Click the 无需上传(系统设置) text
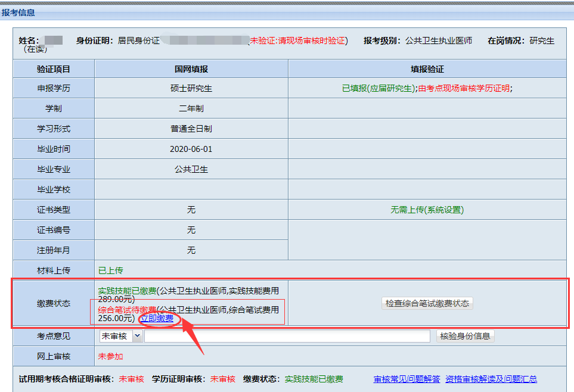574x392 pixels. [427, 210]
